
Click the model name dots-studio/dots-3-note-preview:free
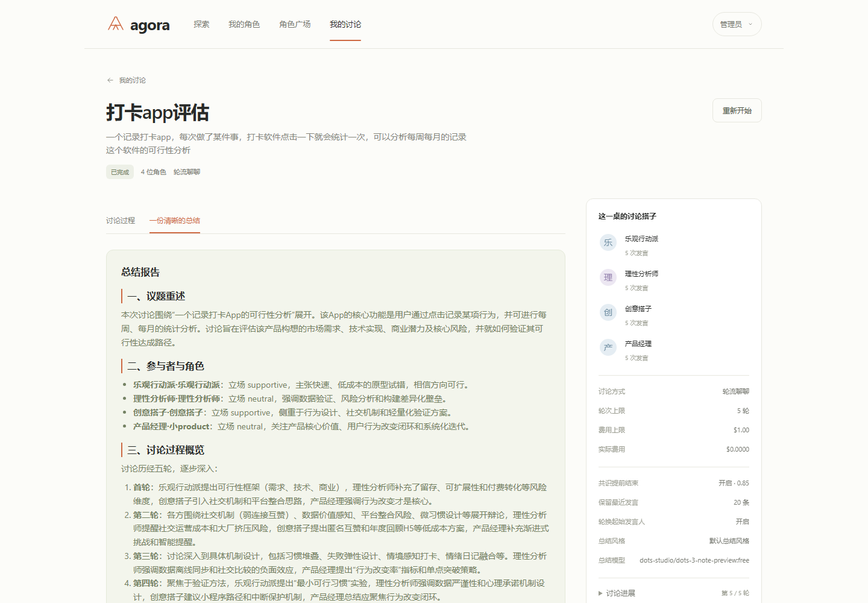694,560
